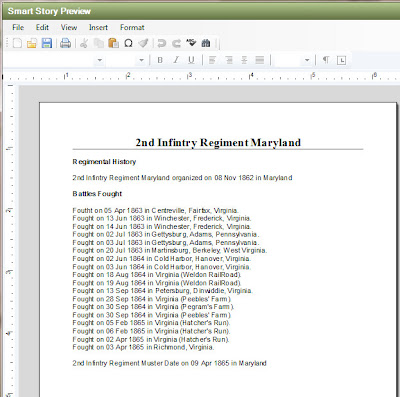Open the font size dropdown

coord(141,60)
